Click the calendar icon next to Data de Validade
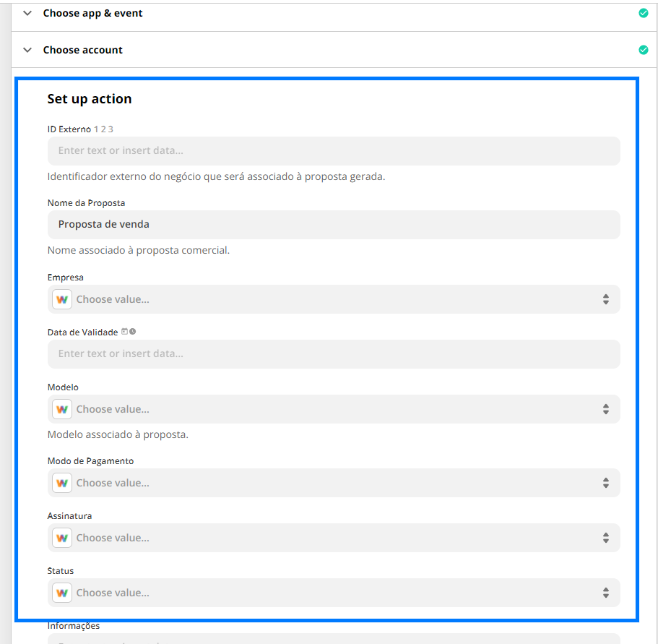The height and width of the screenshot is (644, 658). tap(125, 332)
